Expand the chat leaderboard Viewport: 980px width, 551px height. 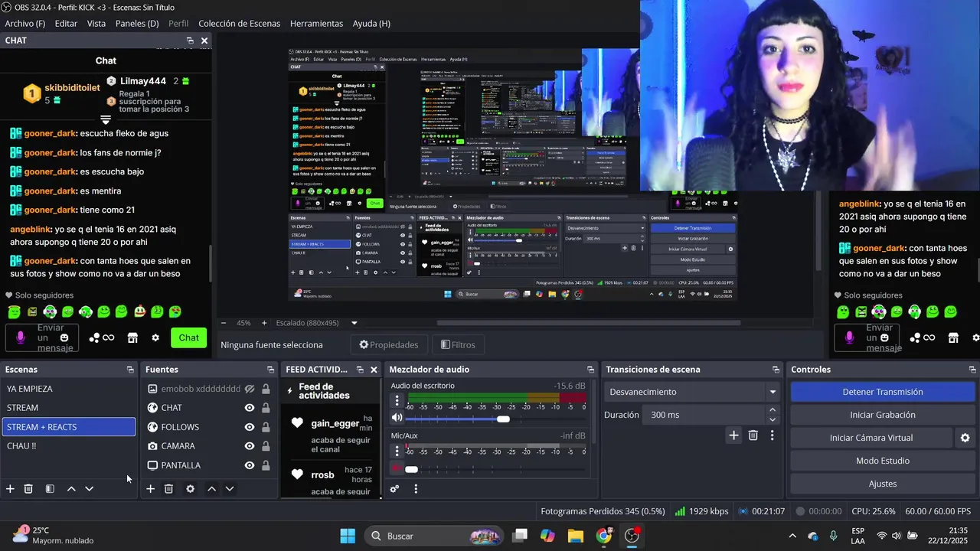(106, 120)
